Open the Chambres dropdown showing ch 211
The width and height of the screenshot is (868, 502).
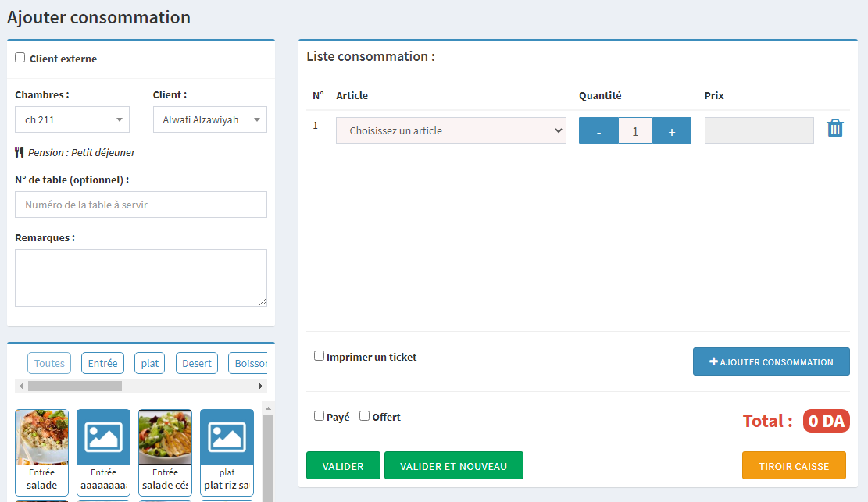(x=72, y=119)
